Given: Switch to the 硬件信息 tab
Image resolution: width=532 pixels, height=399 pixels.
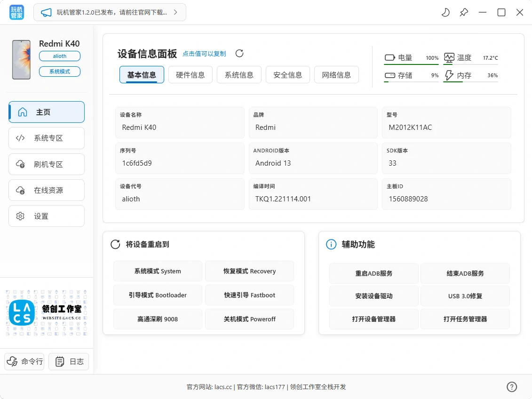Looking at the screenshot, I should (x=190, y=74).
